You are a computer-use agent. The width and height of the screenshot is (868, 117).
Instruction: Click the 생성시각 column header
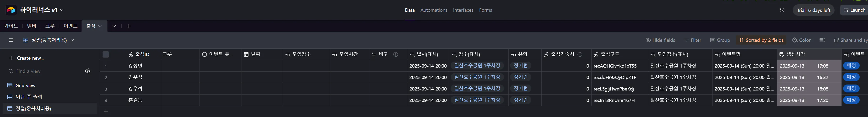click(809, 54)
